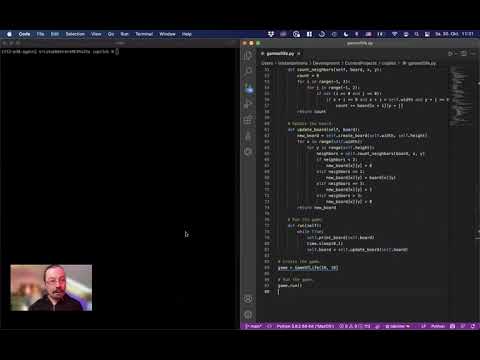Screen dimensions: 480x360
Task: Click 'return new_board' code line
Action: point(317,208)
